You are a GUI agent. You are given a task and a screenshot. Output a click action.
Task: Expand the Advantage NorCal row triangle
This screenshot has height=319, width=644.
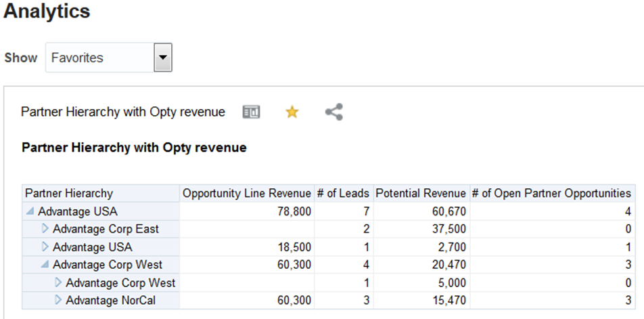tap(58, 300)
